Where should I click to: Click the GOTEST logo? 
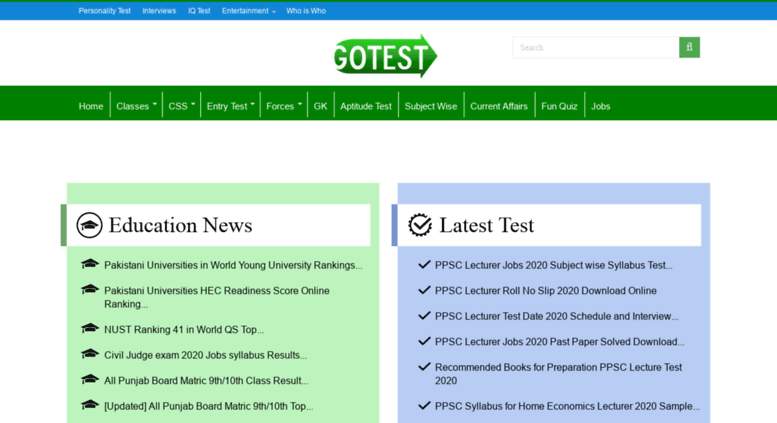click(386, 56)
